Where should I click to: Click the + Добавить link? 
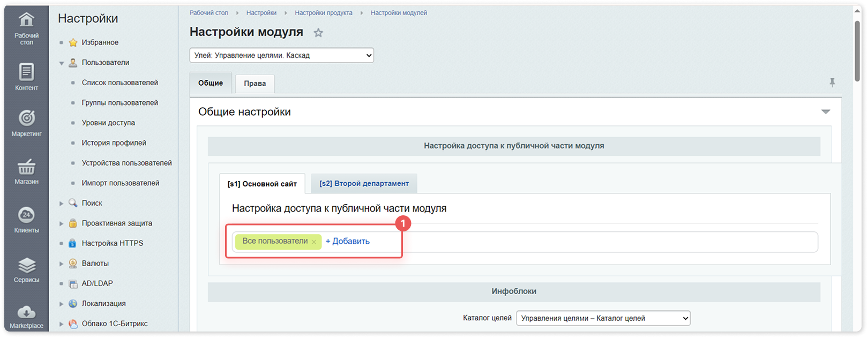pos(348,241)
